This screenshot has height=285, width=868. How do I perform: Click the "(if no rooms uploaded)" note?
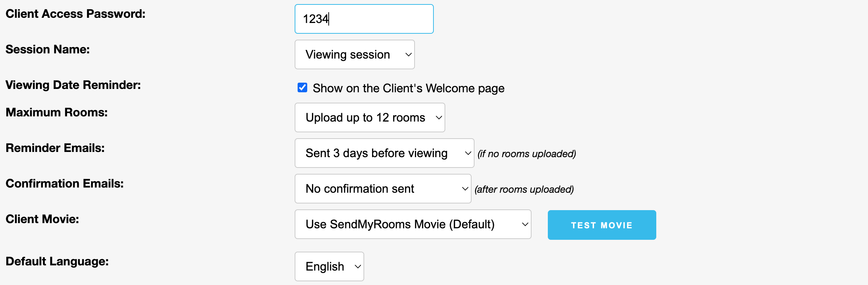click(x=527, y=154)
